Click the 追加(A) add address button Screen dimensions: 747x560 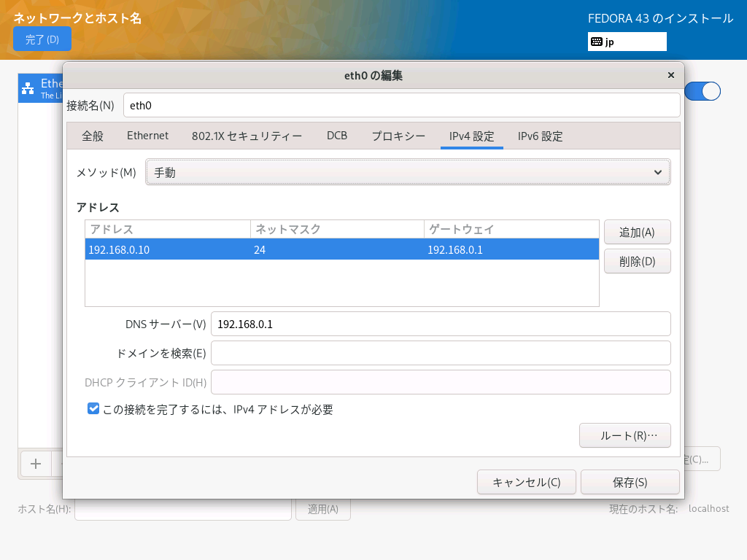[x=637, y=233]
